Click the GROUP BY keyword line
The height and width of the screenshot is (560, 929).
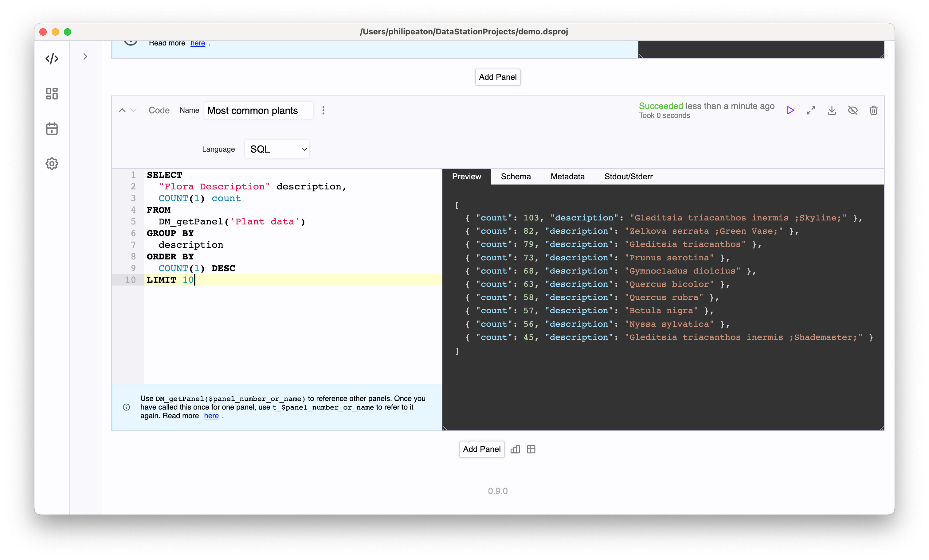pyautogui.click(x=170, y=233)
